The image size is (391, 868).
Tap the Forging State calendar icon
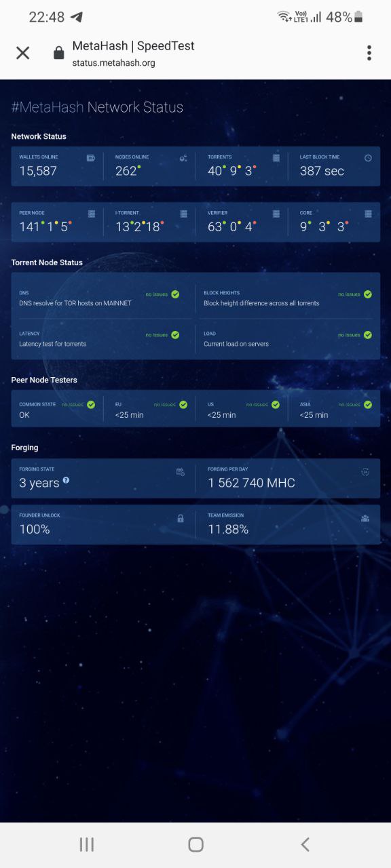181,472
